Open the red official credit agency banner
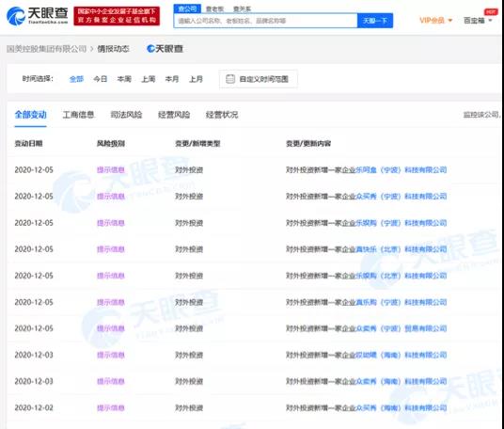The width and height of the screenshot is (504, 429). [117, 16]
